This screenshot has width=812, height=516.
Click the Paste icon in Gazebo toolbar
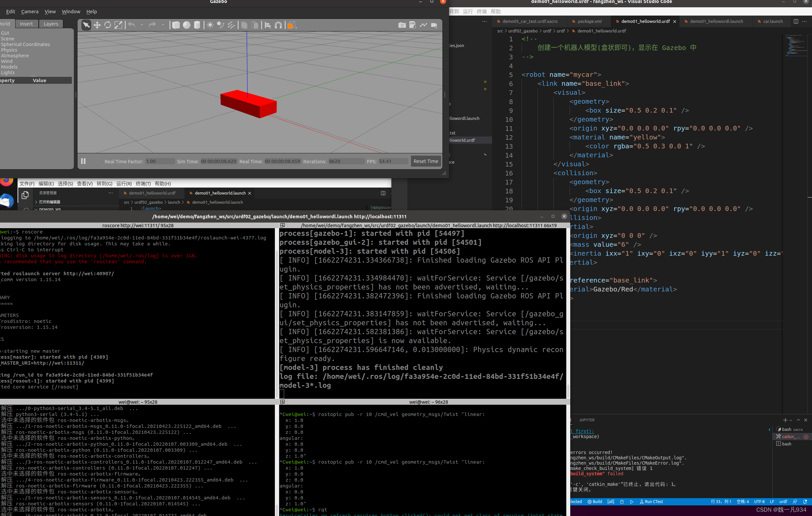click(x=255, y=25)
